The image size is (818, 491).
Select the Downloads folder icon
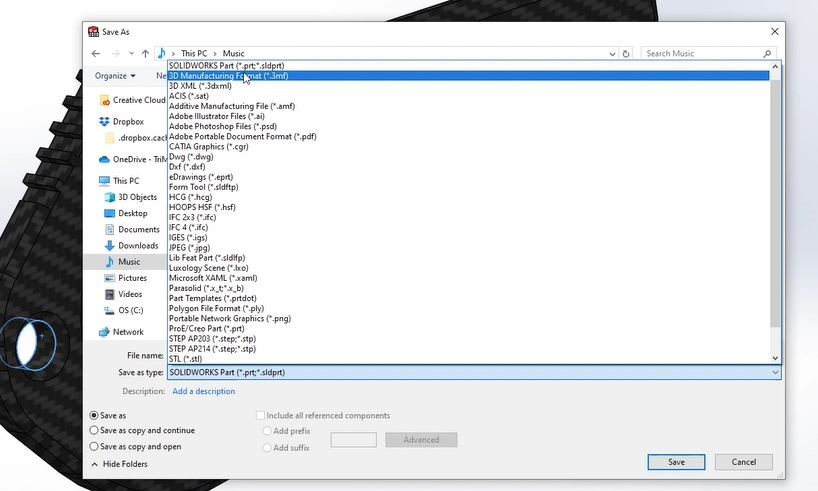pyautogui.click(x=111, y=246)
